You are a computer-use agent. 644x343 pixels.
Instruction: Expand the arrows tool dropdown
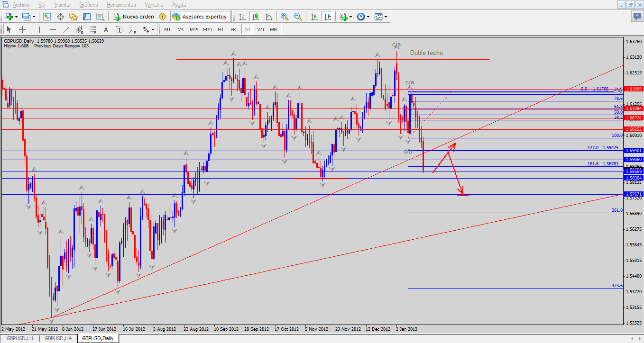tap(153, 29)
